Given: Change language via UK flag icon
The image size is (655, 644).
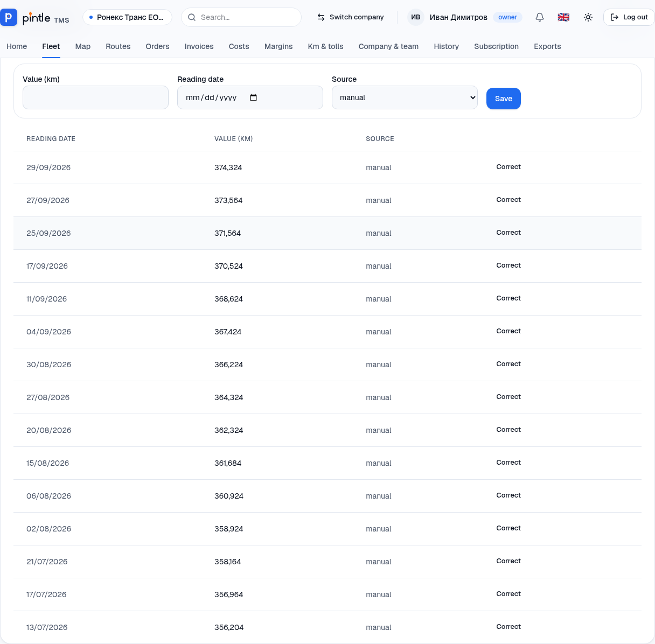Looking at the screenshot, I should coord(563,17).
